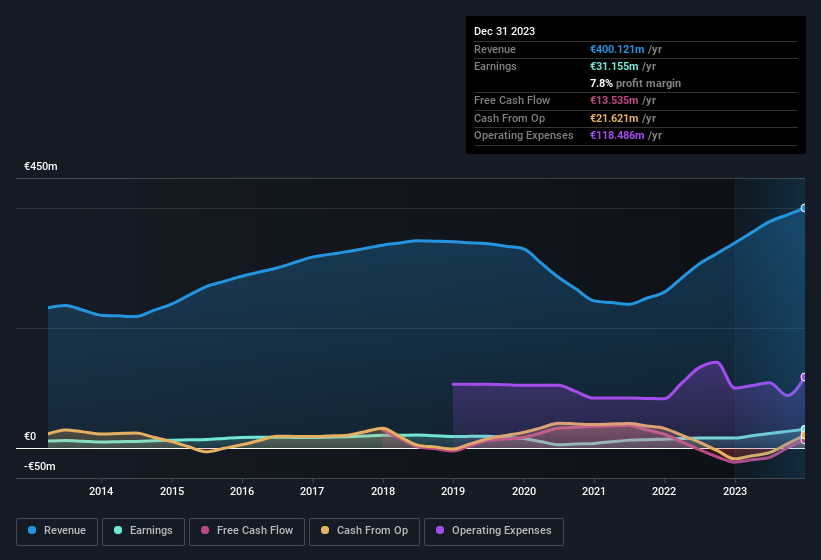Click the Operating Expenses line endpoint marker
Viewport: 821px width, 560px height.
point(803,377)
